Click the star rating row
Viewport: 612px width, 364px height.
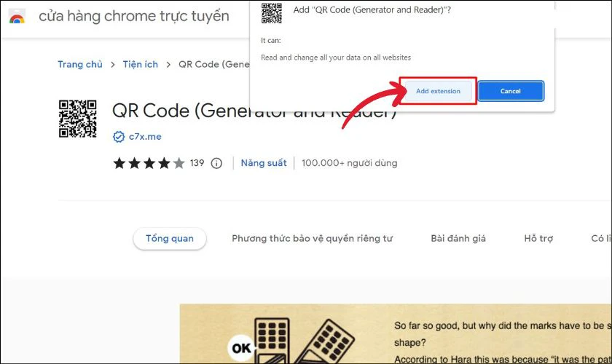(x=149, y=163)
